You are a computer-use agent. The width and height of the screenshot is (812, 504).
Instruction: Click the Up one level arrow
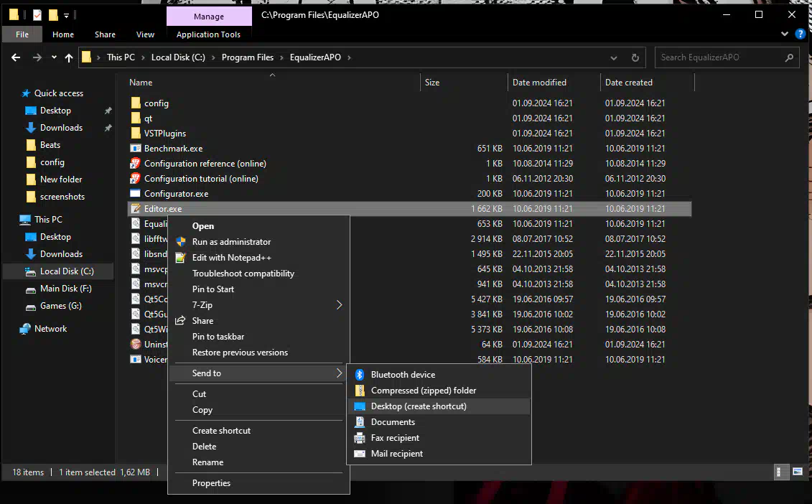[69, 57]
